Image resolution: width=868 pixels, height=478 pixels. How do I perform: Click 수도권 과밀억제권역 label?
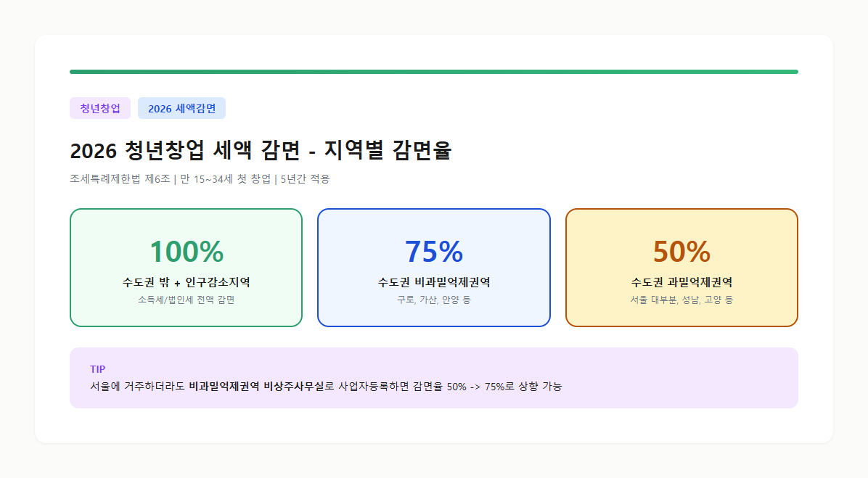coord(681,283)
